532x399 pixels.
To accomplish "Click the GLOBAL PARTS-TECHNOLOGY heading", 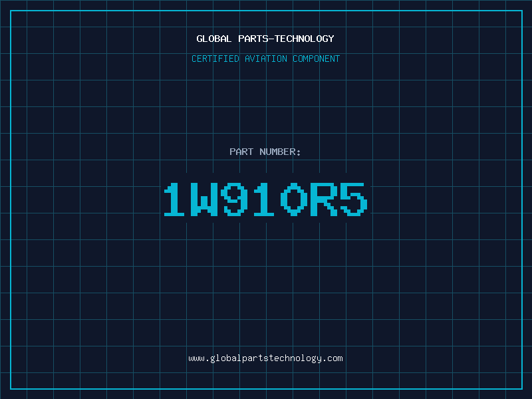I will coord(265,39).
